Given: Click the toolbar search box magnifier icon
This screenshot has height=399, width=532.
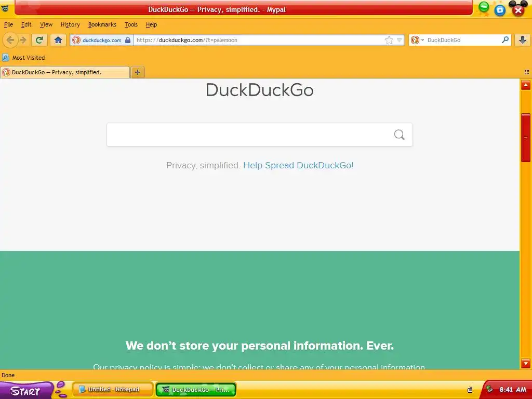Looking at the screenshot, I should [505, 39].
